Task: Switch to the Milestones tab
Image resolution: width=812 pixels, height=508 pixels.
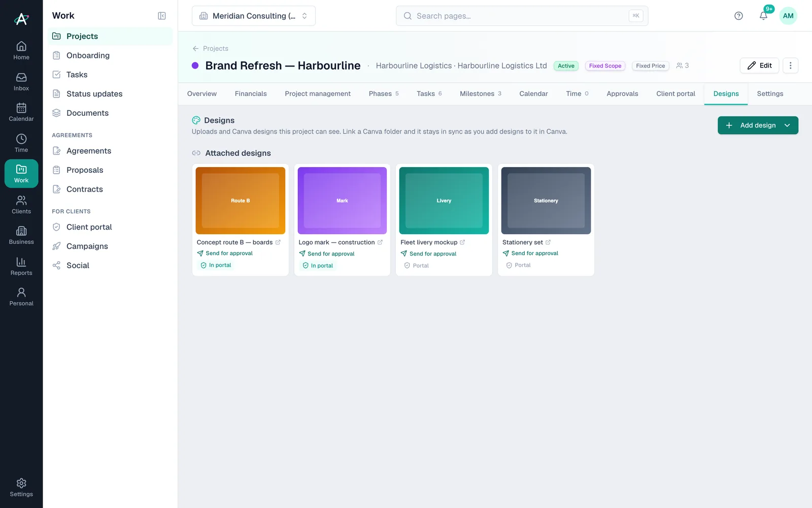Action: (480, 94)
